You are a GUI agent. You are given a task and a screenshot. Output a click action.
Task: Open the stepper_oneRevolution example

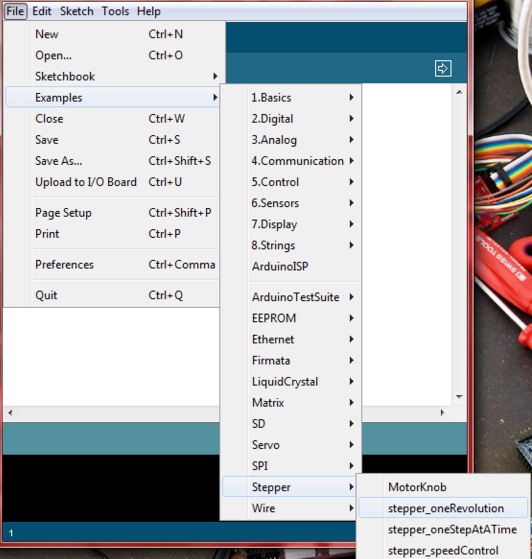coord(443,508)
